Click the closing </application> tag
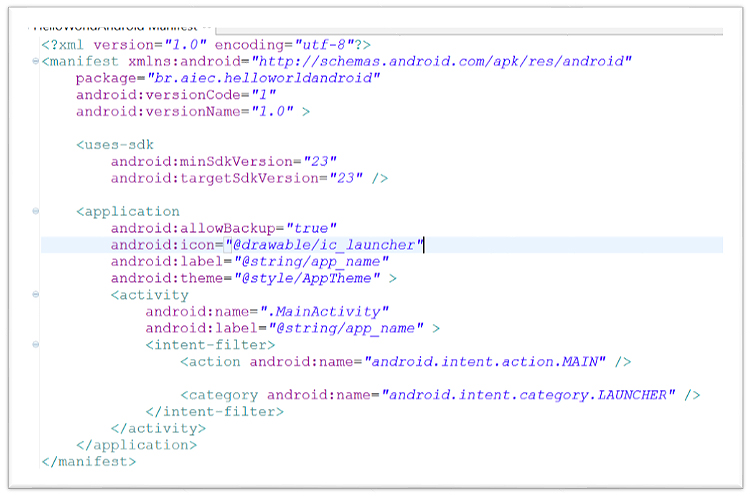Viewport: 750px width, 497px height. click(x=136, y=445)
